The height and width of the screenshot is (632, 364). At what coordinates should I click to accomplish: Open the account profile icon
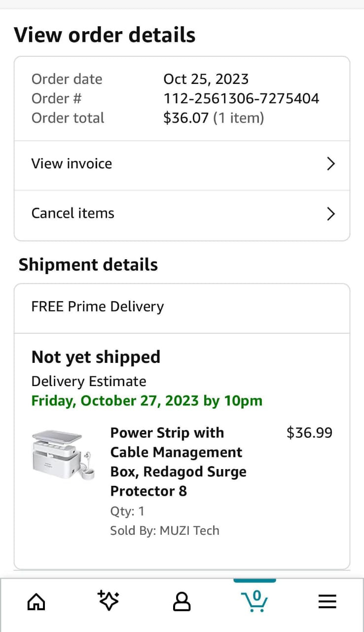182,602
